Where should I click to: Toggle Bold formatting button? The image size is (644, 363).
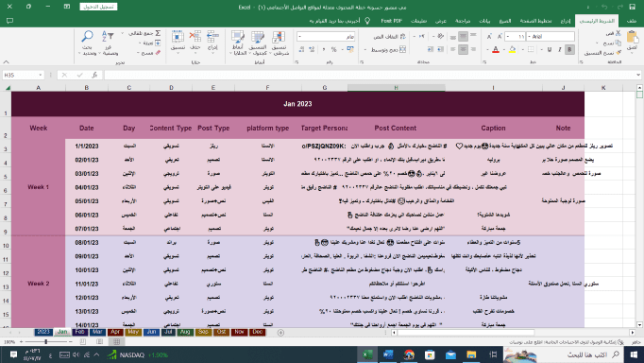(569, 50)
